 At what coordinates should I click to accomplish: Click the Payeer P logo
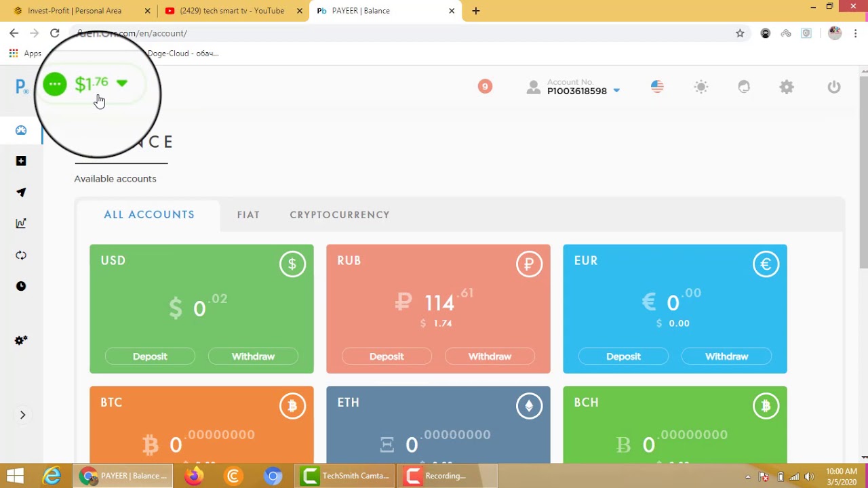coord(22,87)
